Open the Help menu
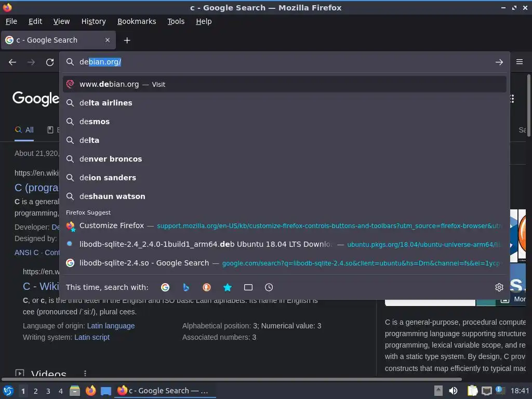The width and height of the screenshot is (532, 399). click(x=204, y=21)
